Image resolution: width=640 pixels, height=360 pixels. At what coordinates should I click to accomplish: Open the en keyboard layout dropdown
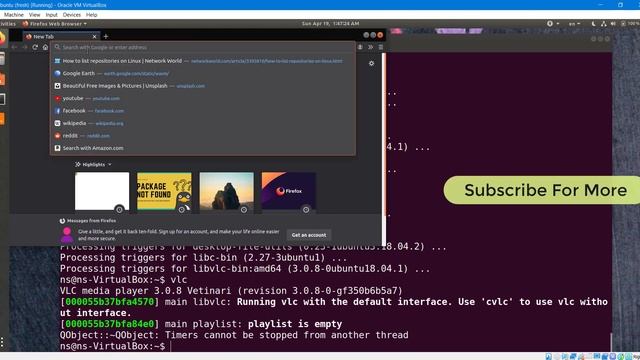point(574,24)
